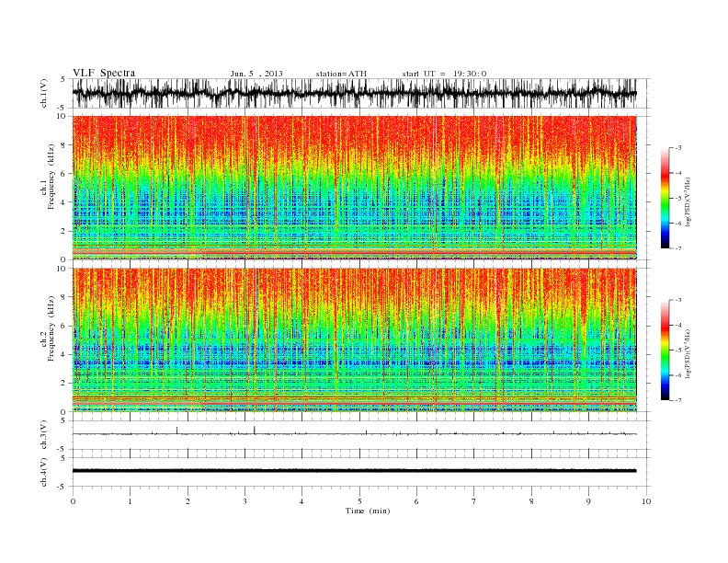
Task: Select the ch.3 voltage waveform trace
Action: tap(354, 433)
